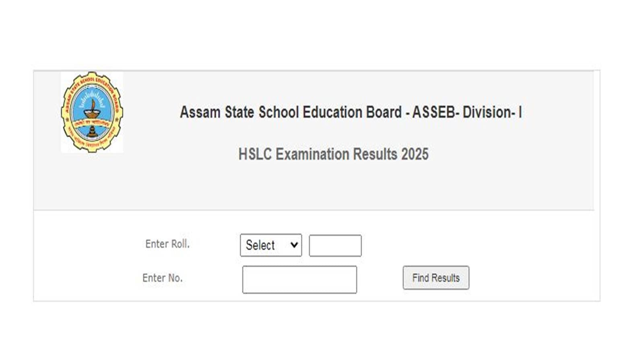Submit the form via Find Results
This screenshot has height=362, width=644.
pos(436,278)
